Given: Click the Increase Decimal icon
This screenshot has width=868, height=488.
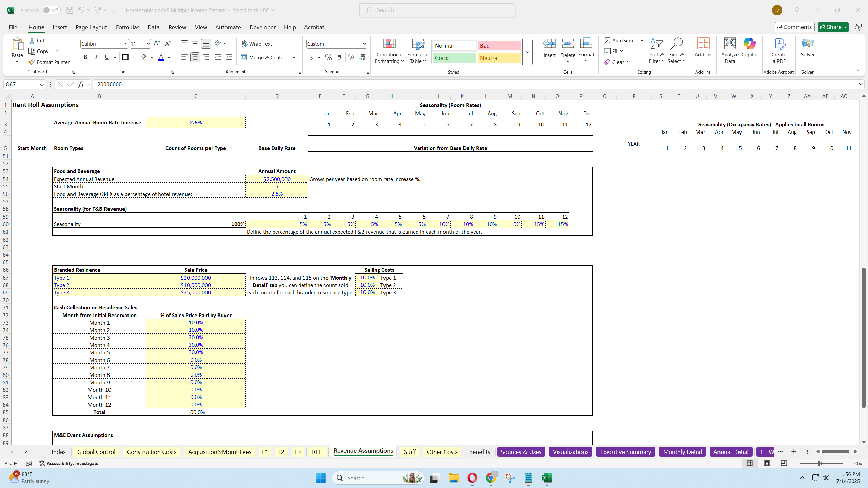Looking at the screenshot, I should [351, 57].
